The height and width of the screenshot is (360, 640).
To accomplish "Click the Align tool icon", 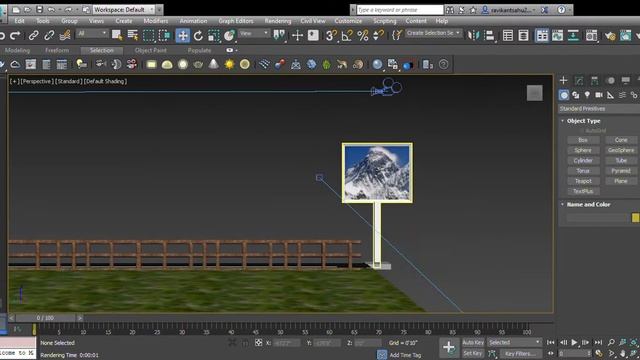I will click(x=489, y=36).
